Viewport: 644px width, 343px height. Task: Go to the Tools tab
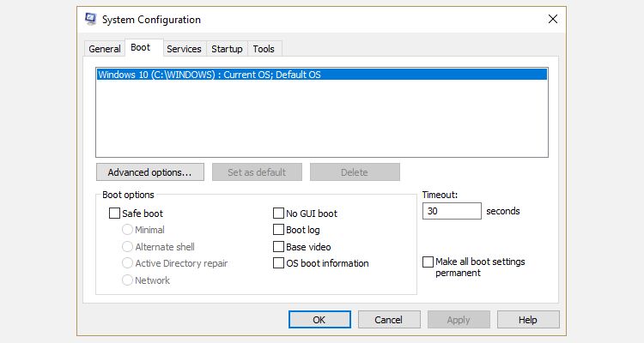(x=264, y=49)
